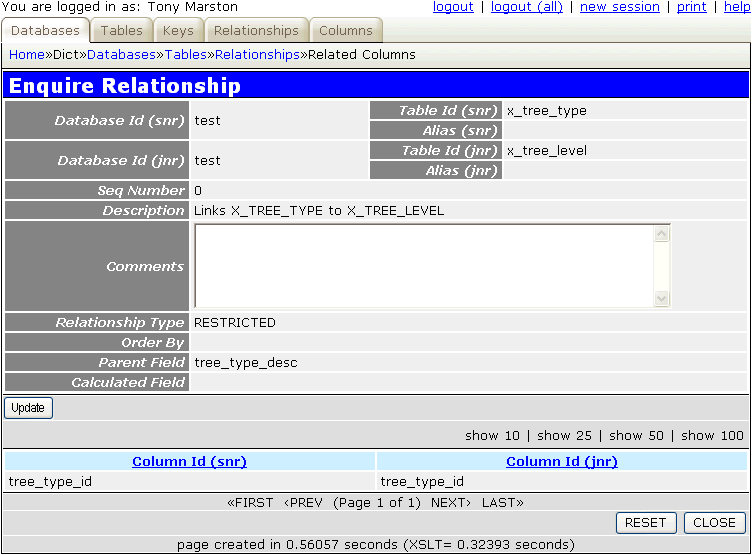This screenshot has width=752, height=555.
Task: Navigate to Home in breadcrumb
Action: [x=26, y=55]
